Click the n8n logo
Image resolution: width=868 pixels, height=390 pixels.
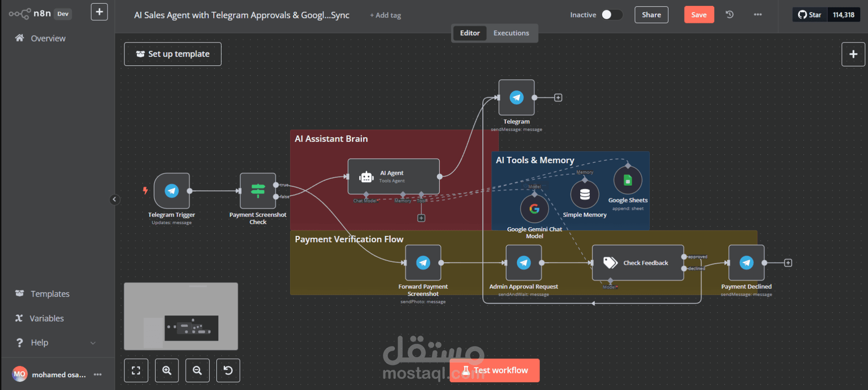pyautogui.click(x=30, y=14)
